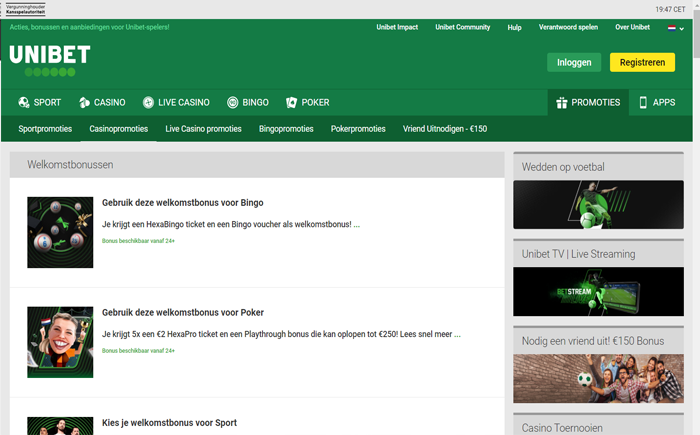Open the CASINO section
This screenshot has height=435, width=700.
(102, 102)
